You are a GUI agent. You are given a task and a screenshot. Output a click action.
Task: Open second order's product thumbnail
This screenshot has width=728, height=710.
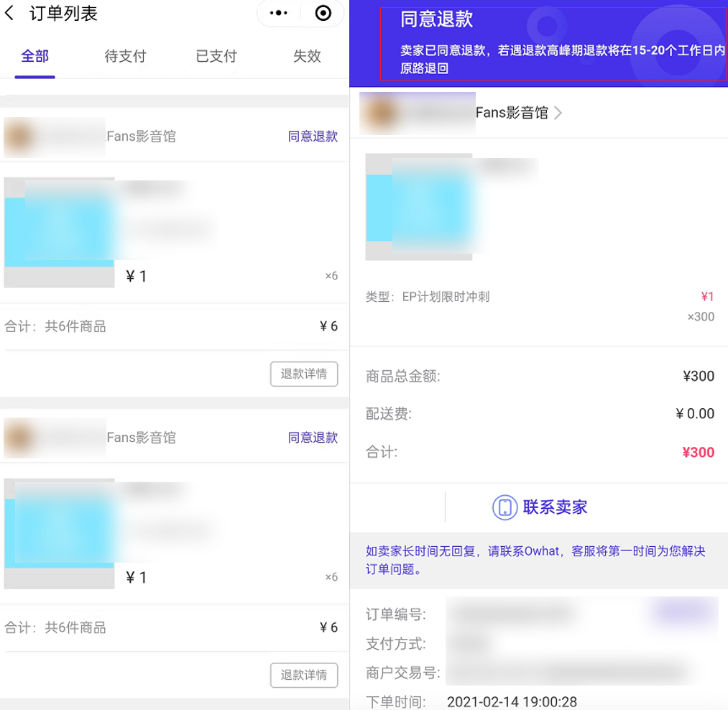(x=60, y=533)
